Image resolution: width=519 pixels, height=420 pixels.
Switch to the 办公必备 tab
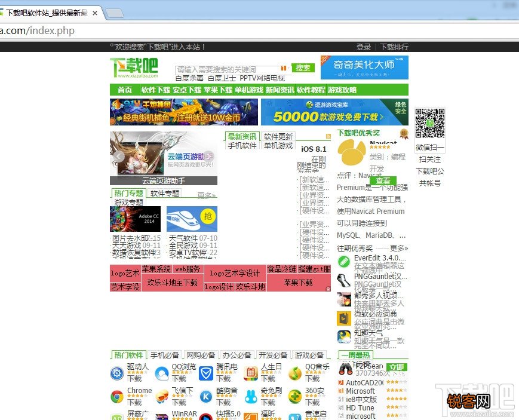tap(237, 355)
